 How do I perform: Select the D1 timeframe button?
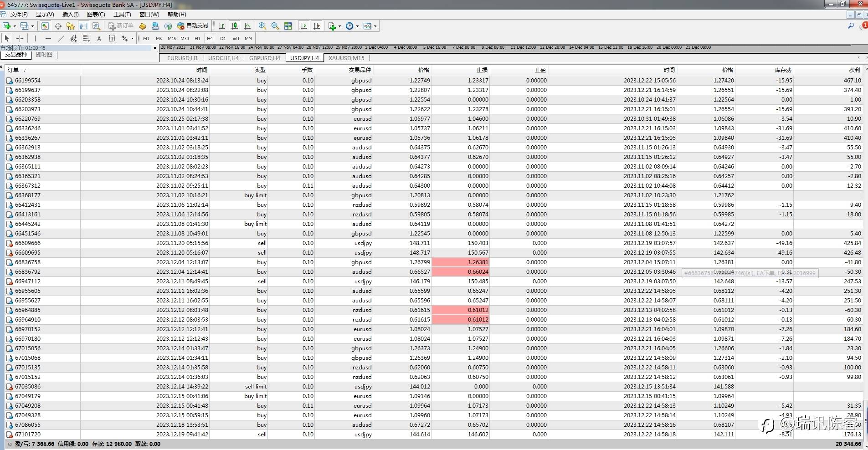tap(223, 39)
